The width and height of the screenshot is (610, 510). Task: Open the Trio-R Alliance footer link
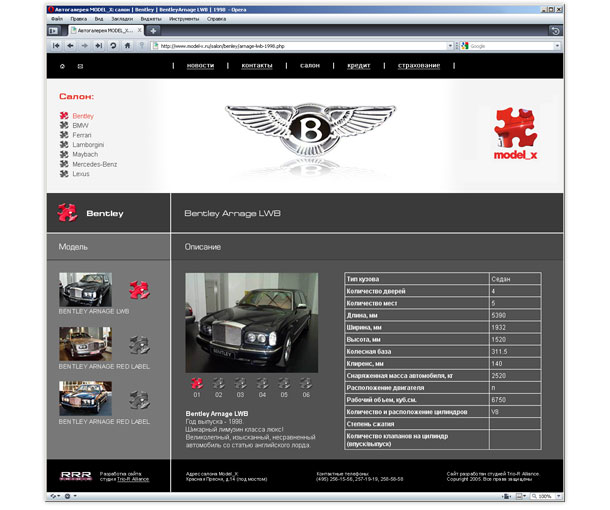point(133,479)
